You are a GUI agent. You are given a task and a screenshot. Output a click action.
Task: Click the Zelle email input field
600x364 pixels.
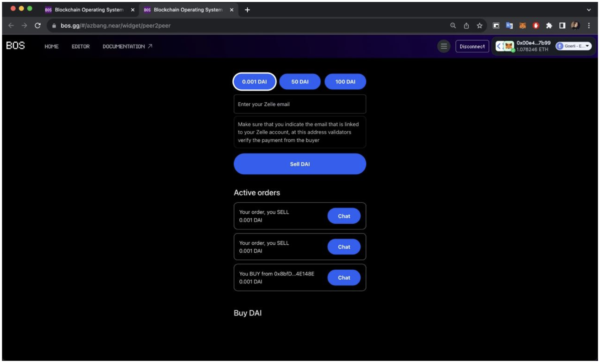(x=300, y=104)
